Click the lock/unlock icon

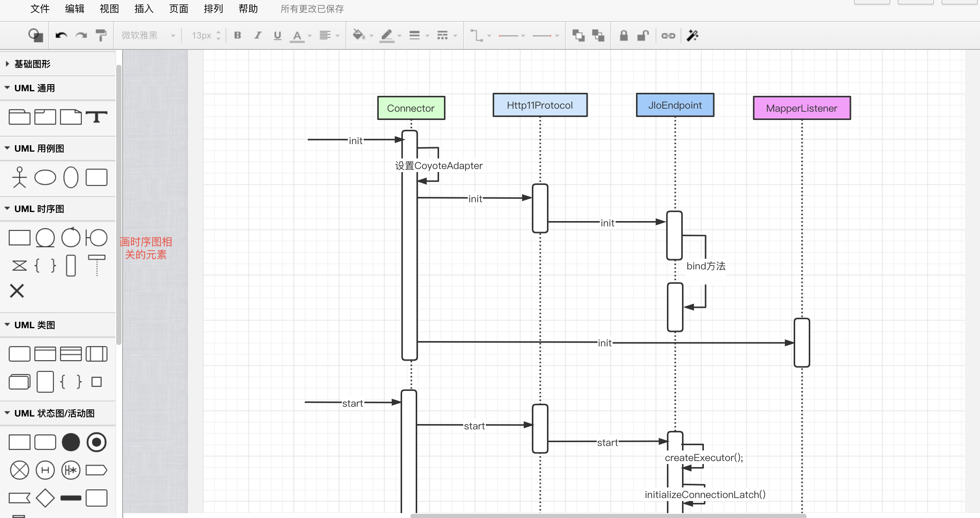623,36
